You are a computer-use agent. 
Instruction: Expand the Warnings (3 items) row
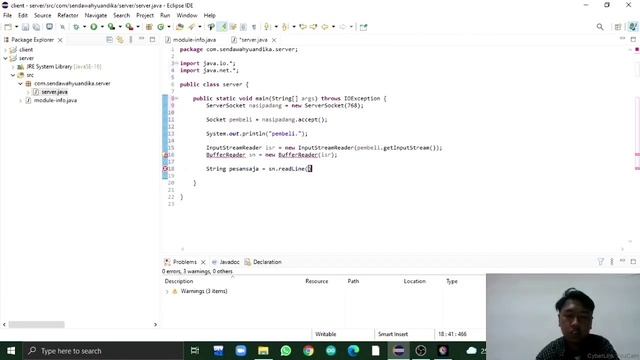pos(167,291)
